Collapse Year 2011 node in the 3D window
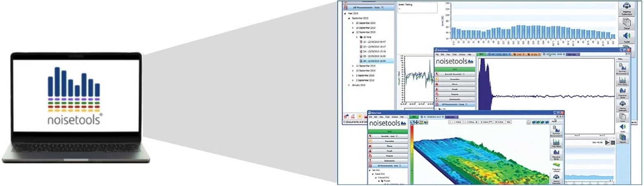The width and height of the screenshot is (644, 186). pyautogui.click(x=370, y=170)
